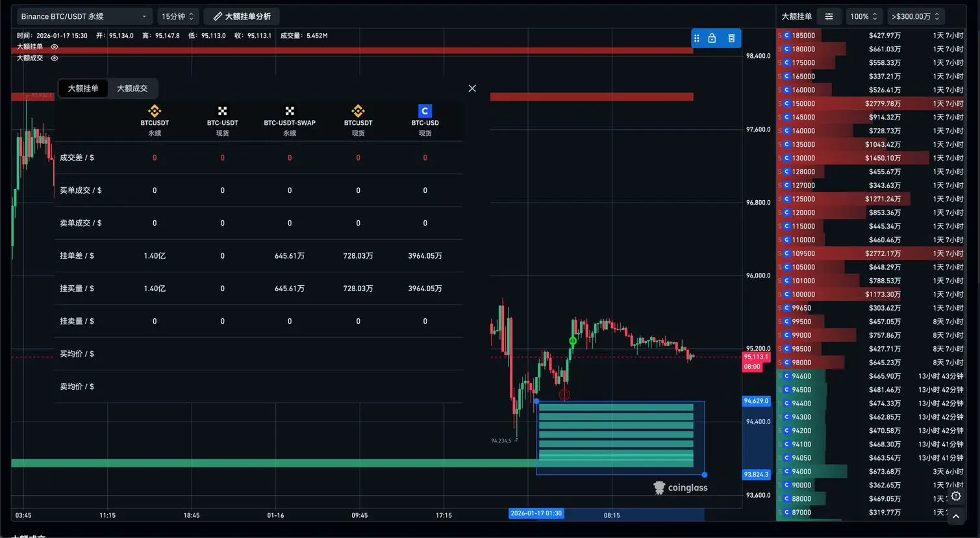The image size is (980, 538).
Task: Click the 13小时 43分钟 duration in the order list
Action: pyautogui.click(x=941, y=377)
